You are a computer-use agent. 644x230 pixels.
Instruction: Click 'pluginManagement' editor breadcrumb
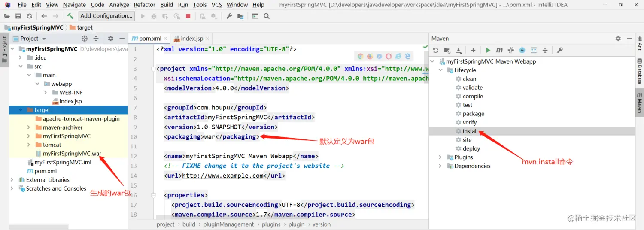tap(229, 224)
